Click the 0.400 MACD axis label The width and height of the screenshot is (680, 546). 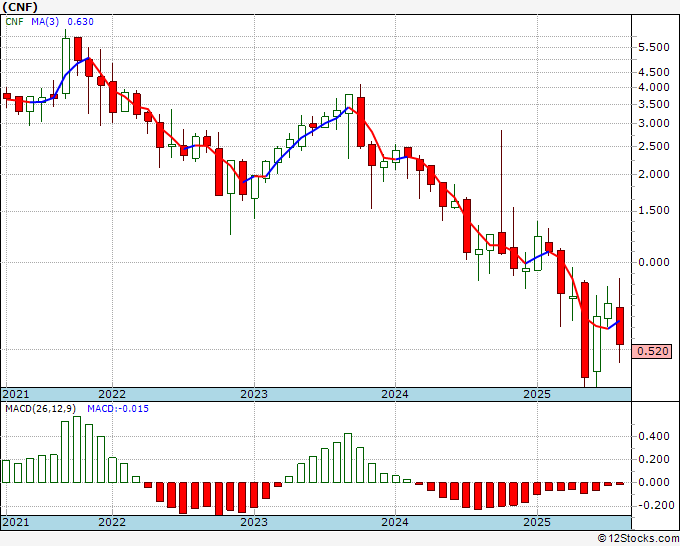tap(654, 436)
